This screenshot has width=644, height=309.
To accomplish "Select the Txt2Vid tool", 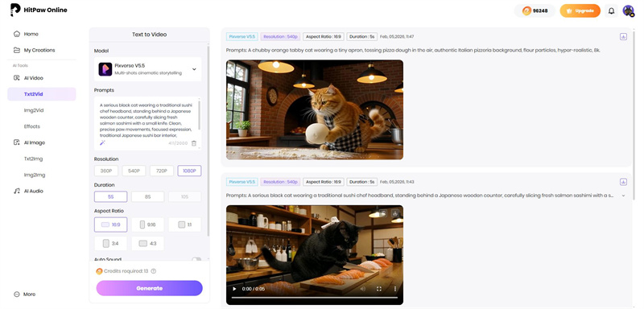I will pos(42,94).
